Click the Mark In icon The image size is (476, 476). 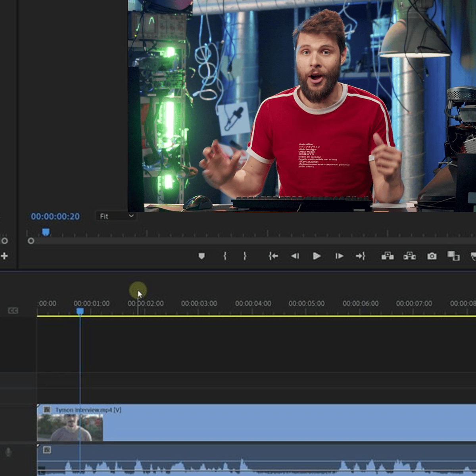[226, 256]
